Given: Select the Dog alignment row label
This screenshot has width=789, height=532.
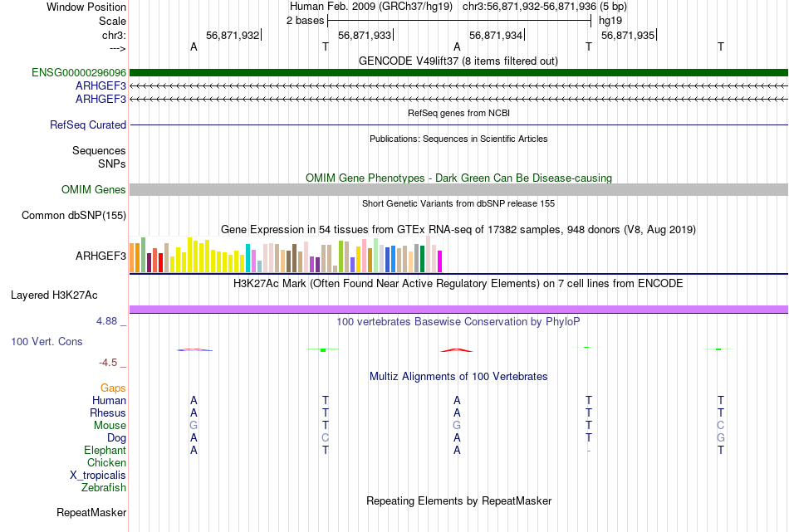Looking at the screenshot, I should 117,438.
